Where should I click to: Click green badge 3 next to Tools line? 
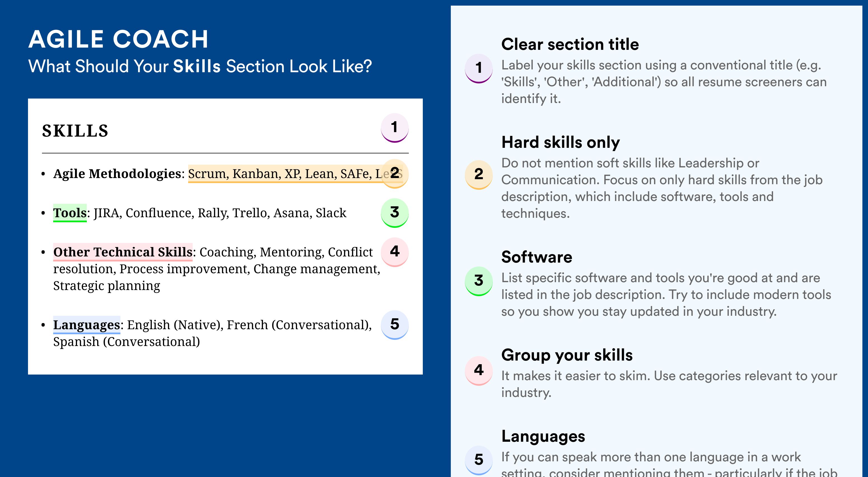coord(395,213)
